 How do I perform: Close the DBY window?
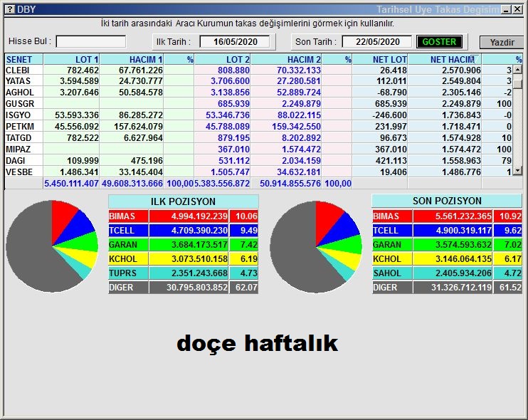(517, 9)
